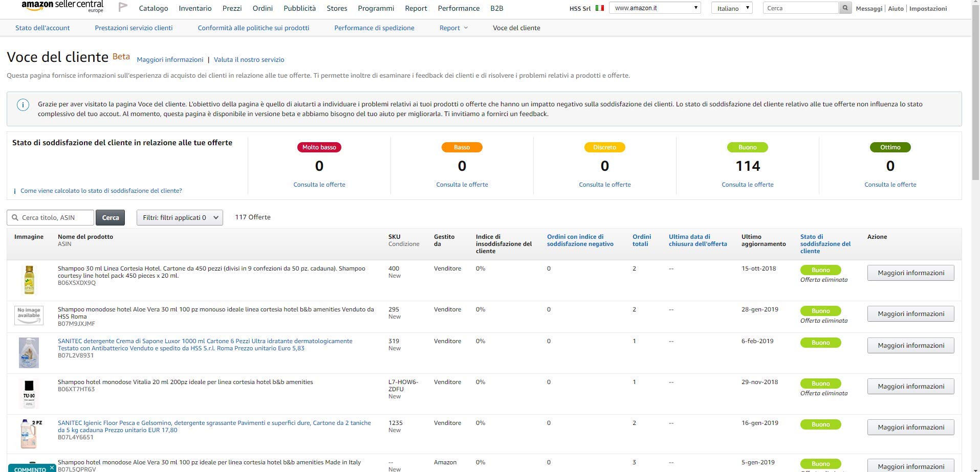Click 'Consulta le offerte' under Buono
The height and width of the screenshot is (472, 980).
coord(748,185)
